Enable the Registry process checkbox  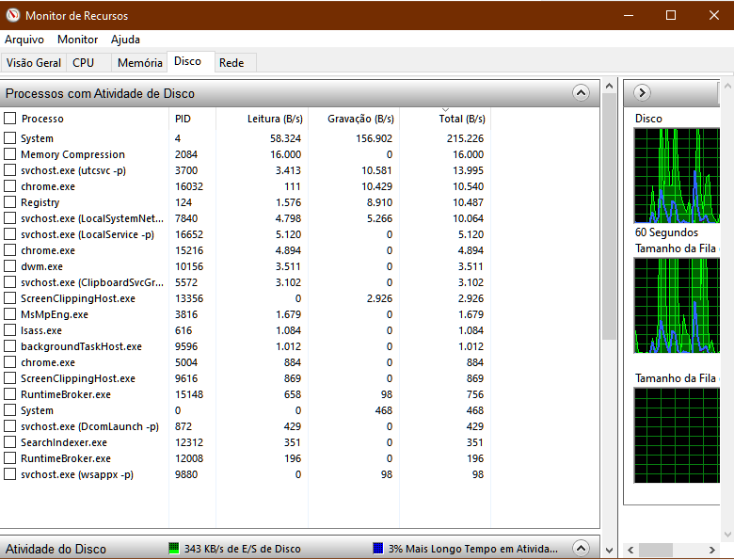[9, 202]
